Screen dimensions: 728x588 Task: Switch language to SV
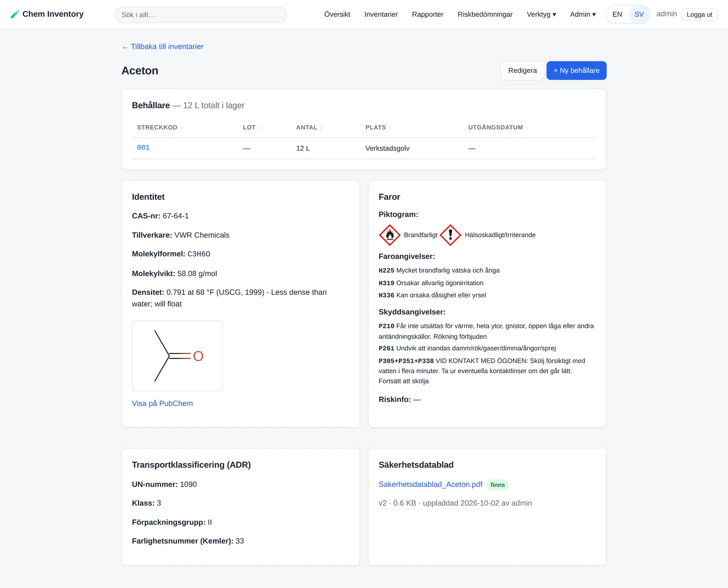[639, 15]
